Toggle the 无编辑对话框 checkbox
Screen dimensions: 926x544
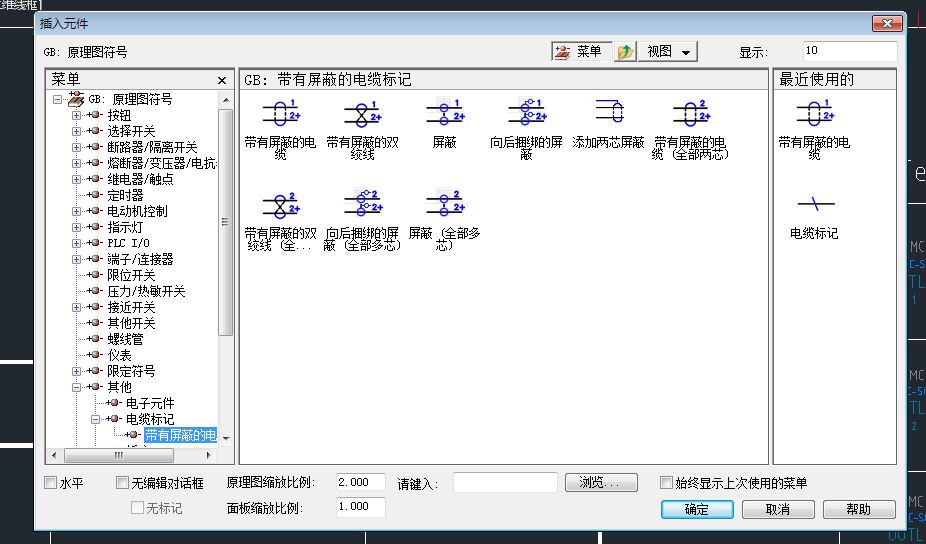[123, 483]
